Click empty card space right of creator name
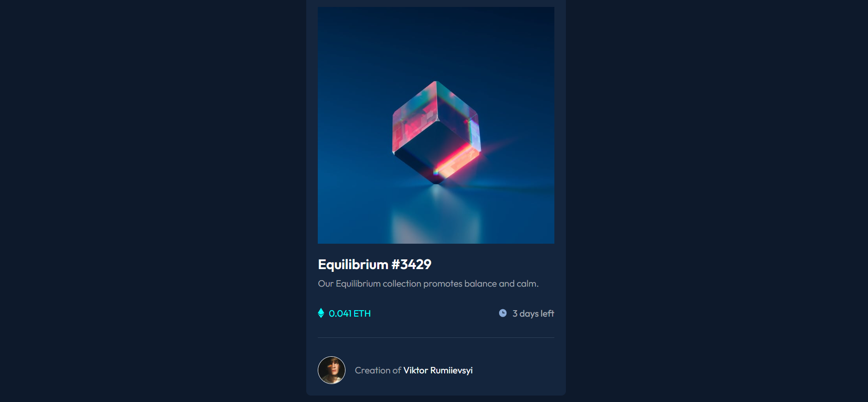 click(514, 370)
